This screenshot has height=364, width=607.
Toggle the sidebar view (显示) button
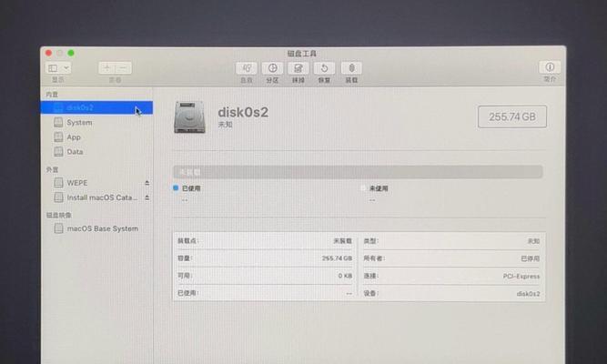(x=53, y=68)
